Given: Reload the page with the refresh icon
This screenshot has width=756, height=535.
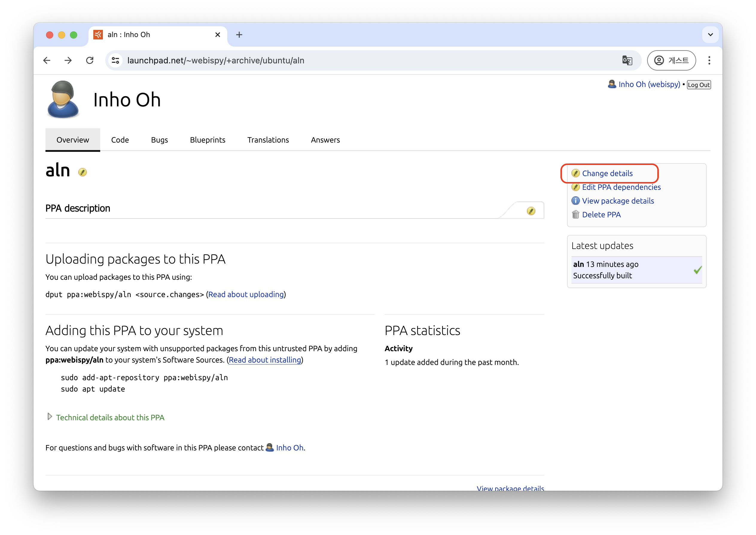Looking at the screenshot, I should coord(90,60).
